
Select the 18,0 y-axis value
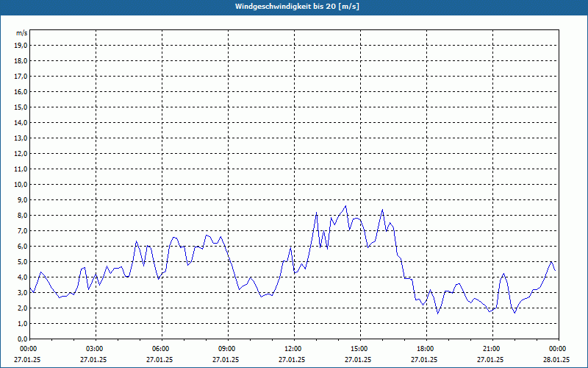21,61
